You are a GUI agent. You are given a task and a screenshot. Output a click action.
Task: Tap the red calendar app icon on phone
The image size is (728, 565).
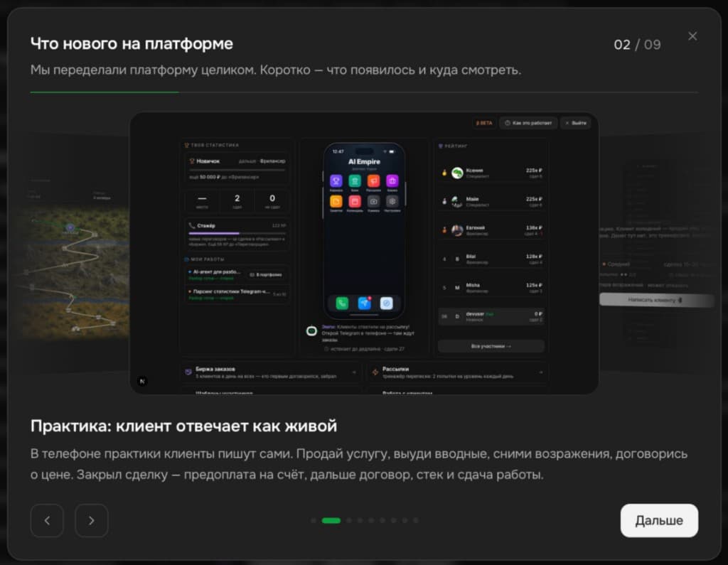pos(355,201)
